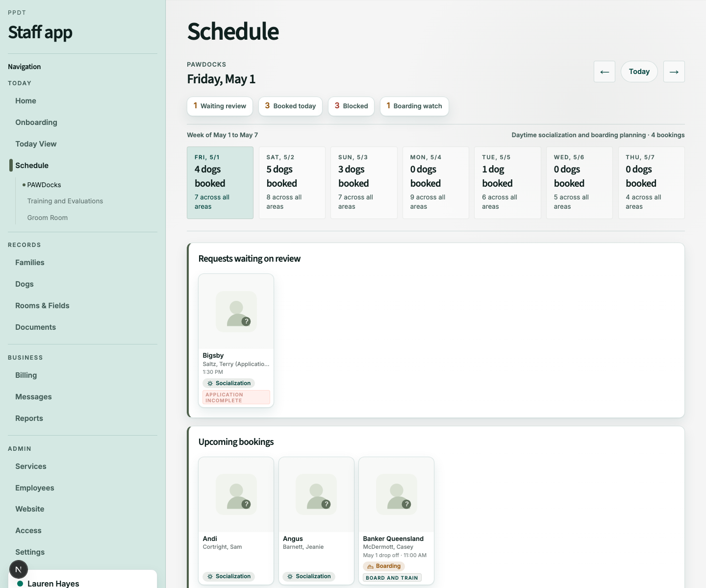Click 'McDermott, Casey' owner text

(388, 547)
